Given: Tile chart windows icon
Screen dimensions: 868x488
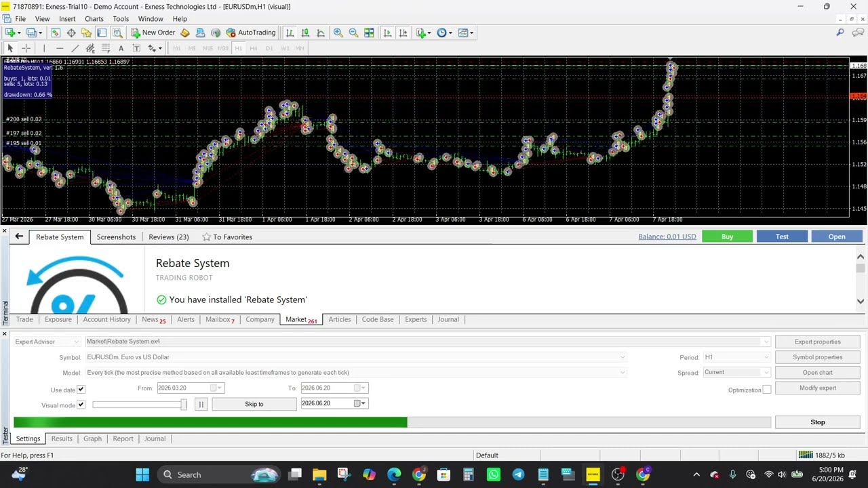Looking at the screenshot, I should click(369, 33).
